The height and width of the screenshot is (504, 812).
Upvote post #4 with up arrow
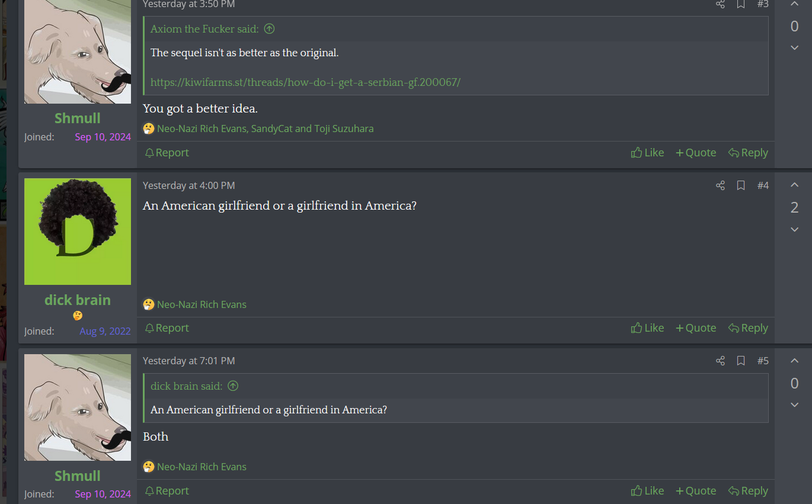795,185
